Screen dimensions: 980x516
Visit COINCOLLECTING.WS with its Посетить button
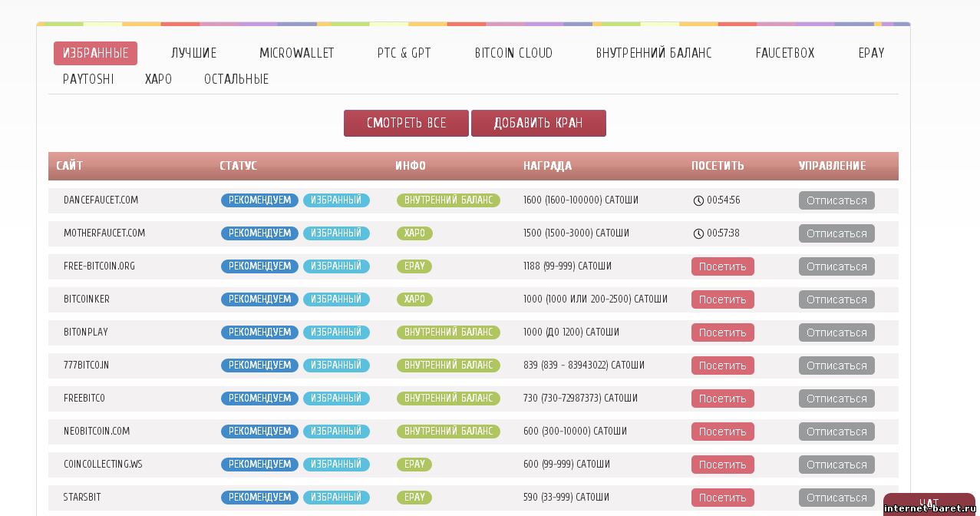[x=723, y=465]
